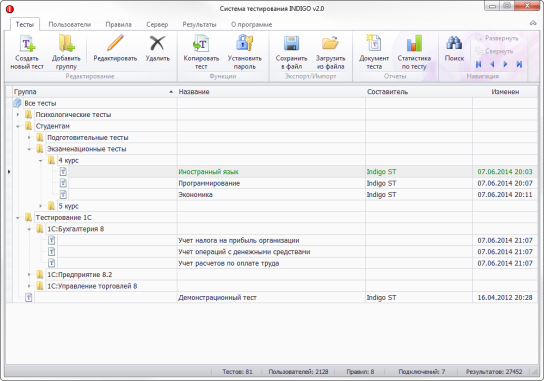Select the Психологические тесты tree item

[x=73, y=115]
